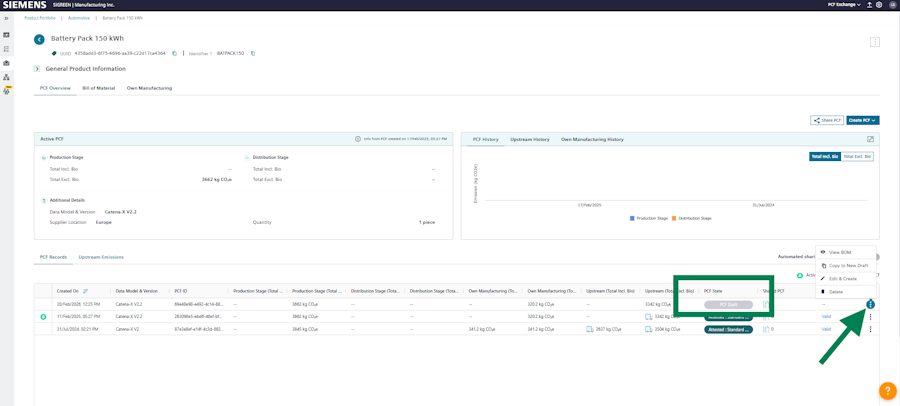Image resolution: width=900 pixels, height=406 pixels.
Task: Open the orange help question mark button
Action: click(886, 391)
